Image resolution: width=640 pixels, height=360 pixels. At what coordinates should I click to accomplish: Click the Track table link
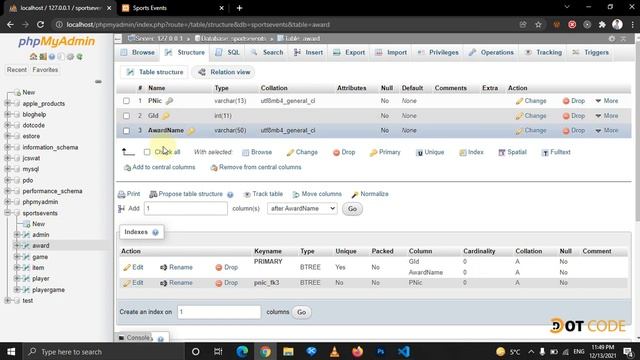click(x=263, y=194)
